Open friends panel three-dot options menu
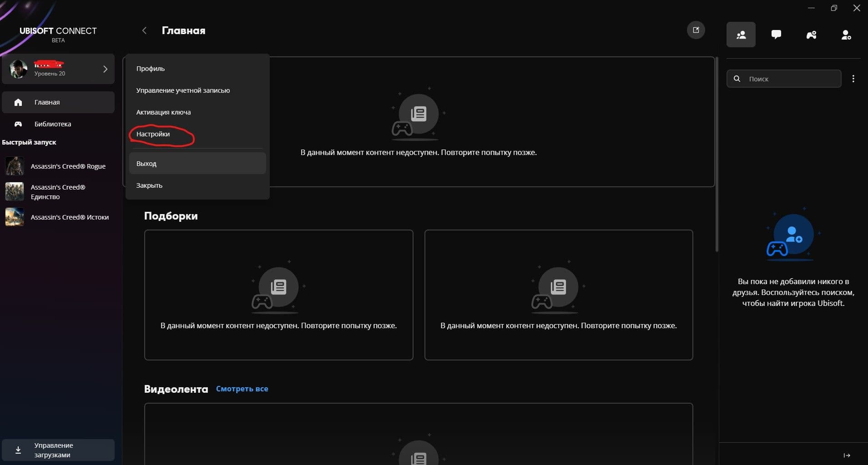This screenshot has width=868, height=465. (x=853, y=79)
